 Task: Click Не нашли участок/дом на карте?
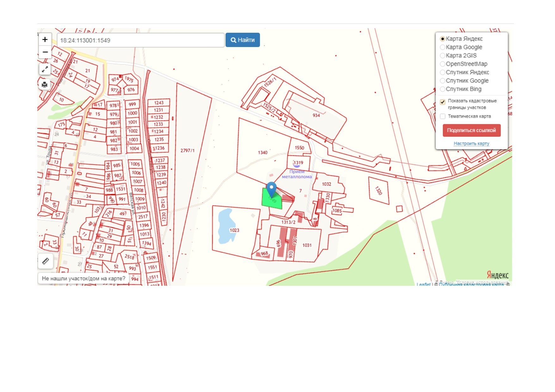(83, 279)
